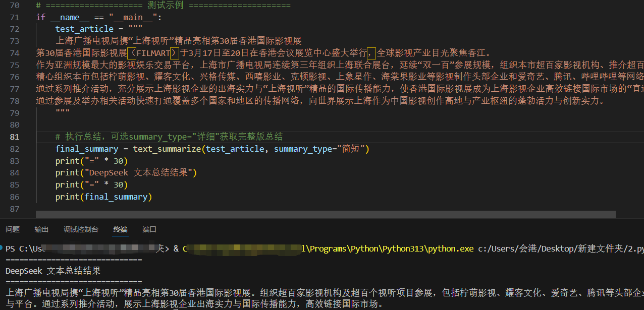Click the test_article variable on line 72
This screenshot has height=310, width=644.
point(84,29)
